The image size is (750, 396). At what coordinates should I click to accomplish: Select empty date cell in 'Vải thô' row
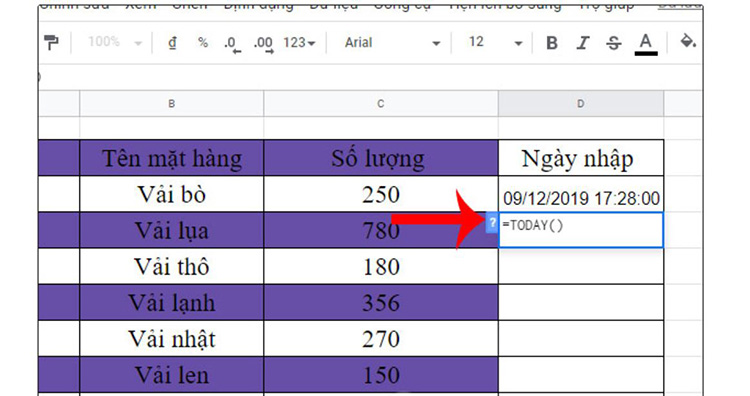pos(581,266)
